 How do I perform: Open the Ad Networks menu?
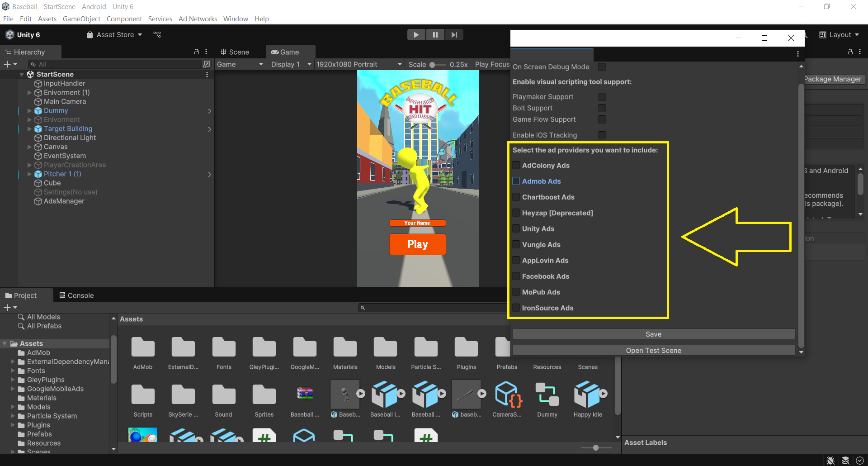click(198, 19)
